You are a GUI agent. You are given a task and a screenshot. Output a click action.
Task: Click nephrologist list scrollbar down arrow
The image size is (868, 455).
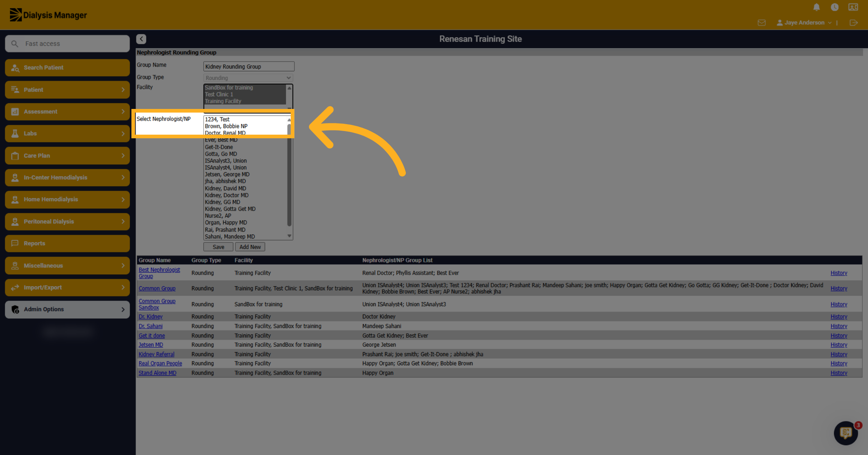point(289,236)
